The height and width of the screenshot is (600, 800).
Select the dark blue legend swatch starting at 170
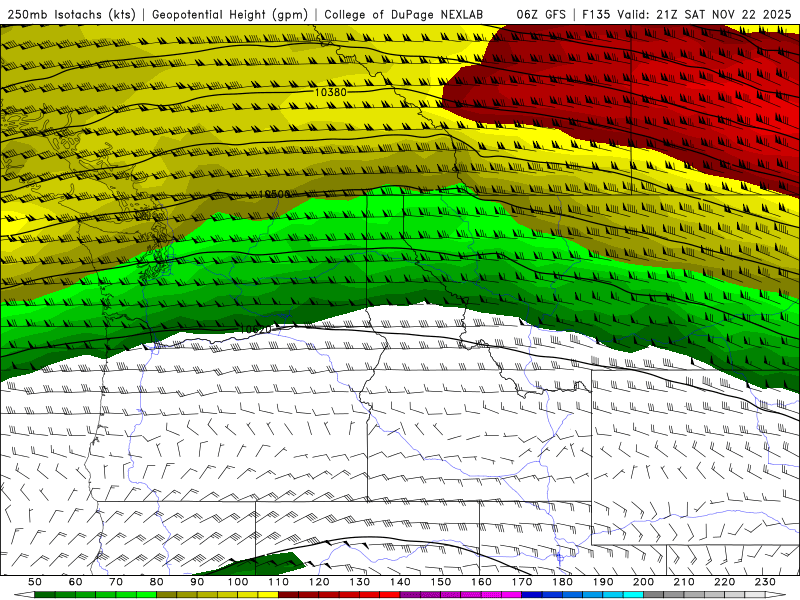click(x=532, y=595)
